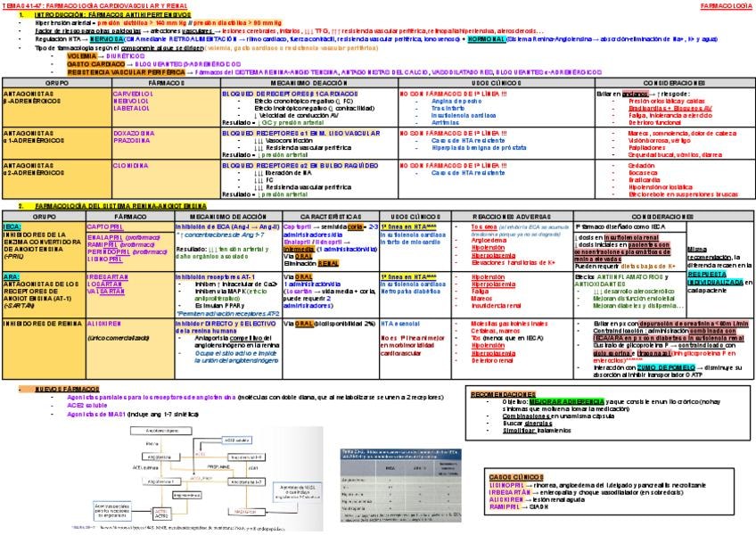Click 'Hiperplasia benigna de próstata' entry
The height and width of the screenshot is (535, 756).
pos(479,148)
